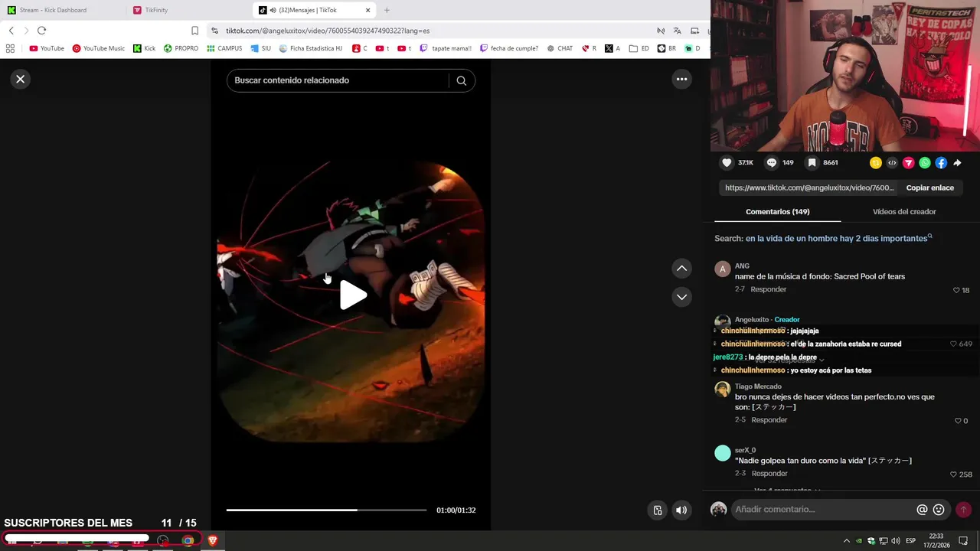This screenshot has height=551, width=980.
Task: Open the 'fecha de cumple?' bookmark
Action: pos(508,48)
